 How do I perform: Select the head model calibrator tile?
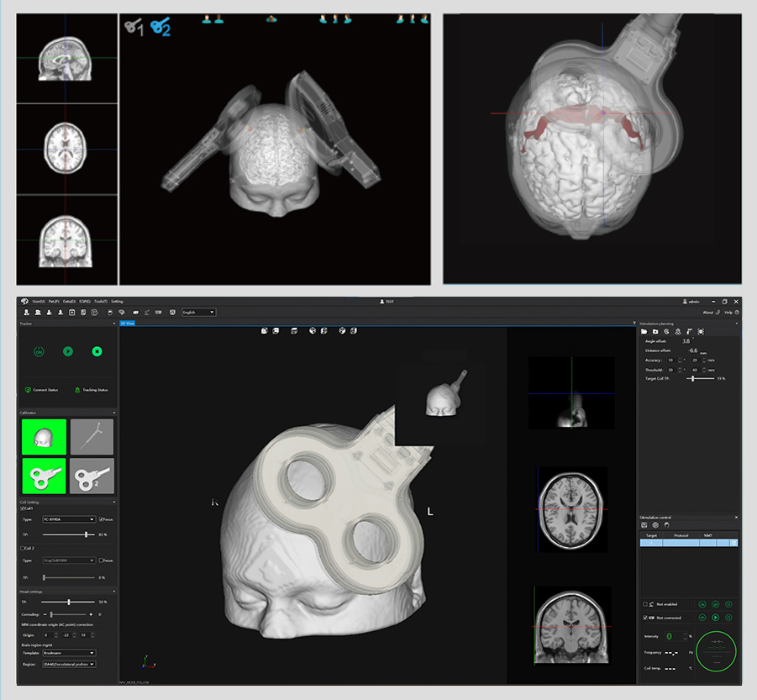coord(43,437)
